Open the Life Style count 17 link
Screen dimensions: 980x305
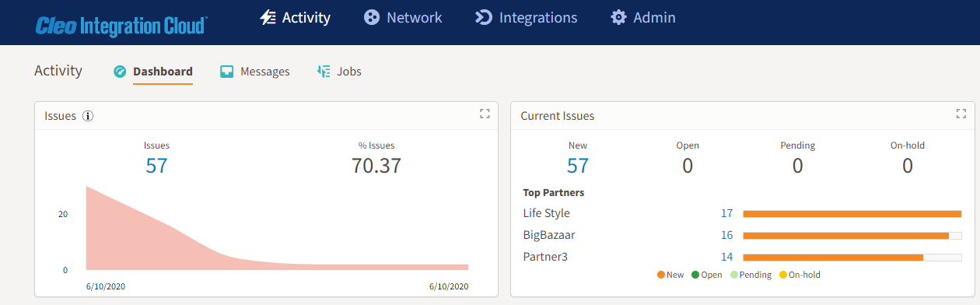pos(727,213)
